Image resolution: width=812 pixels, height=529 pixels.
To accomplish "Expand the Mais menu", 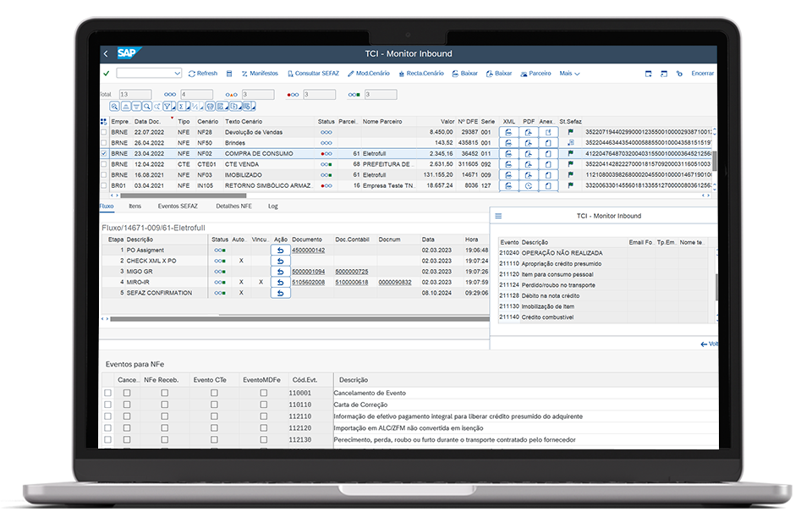I will coord(569,74).
